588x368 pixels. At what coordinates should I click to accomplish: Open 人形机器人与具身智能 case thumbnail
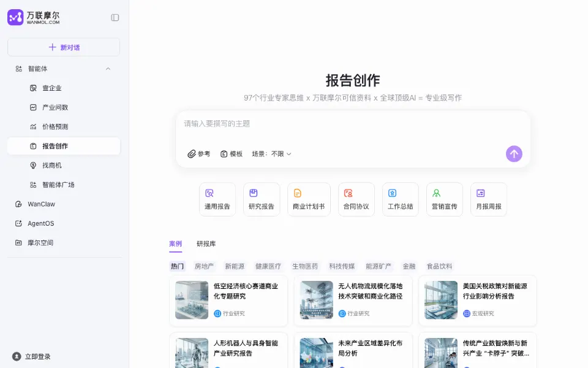(x=192, y=353)
